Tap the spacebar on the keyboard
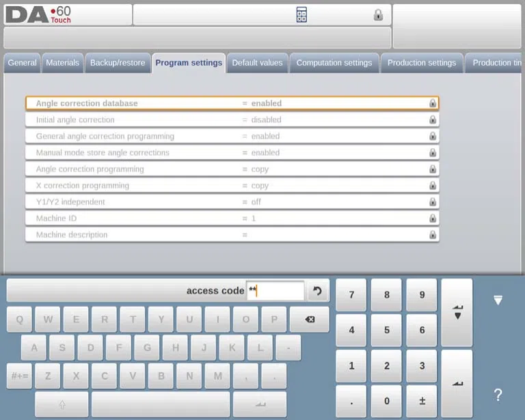This screenshot has height=420, width=525. 161,404
